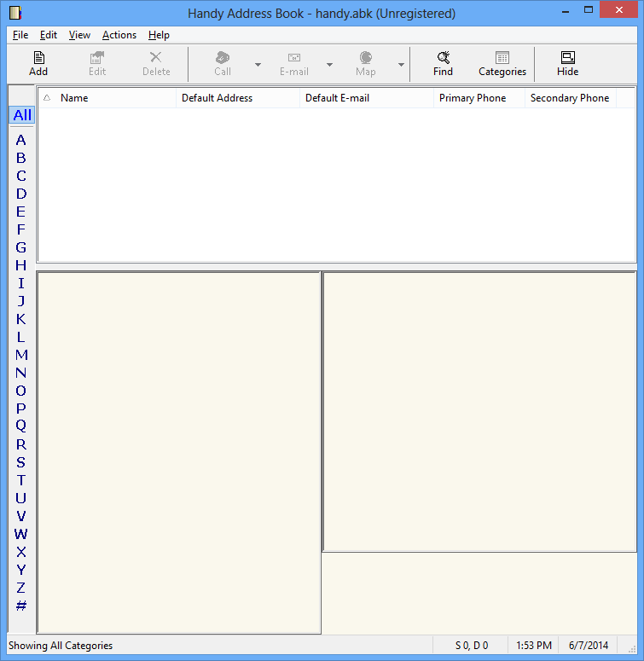Filter contacts by letter A

tap(21, 140)
